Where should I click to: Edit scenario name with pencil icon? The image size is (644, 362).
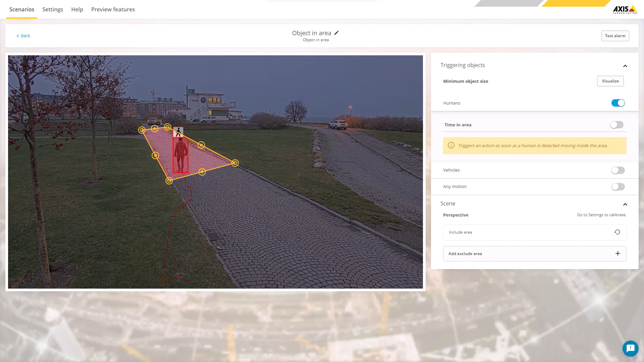coord(336,33)
